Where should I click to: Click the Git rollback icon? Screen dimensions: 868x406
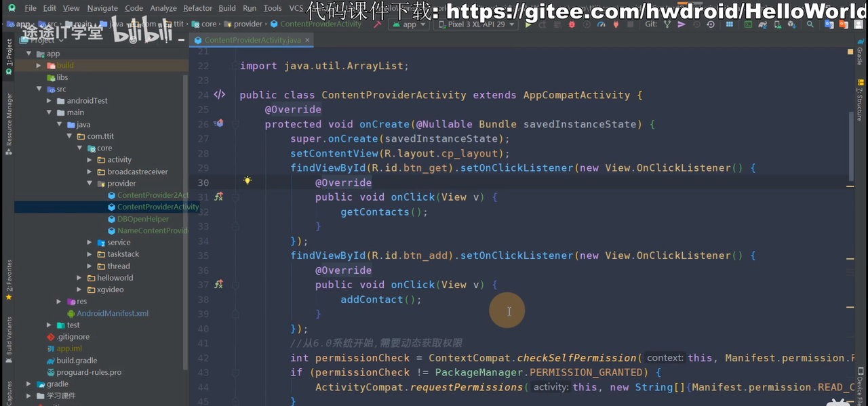711,24
